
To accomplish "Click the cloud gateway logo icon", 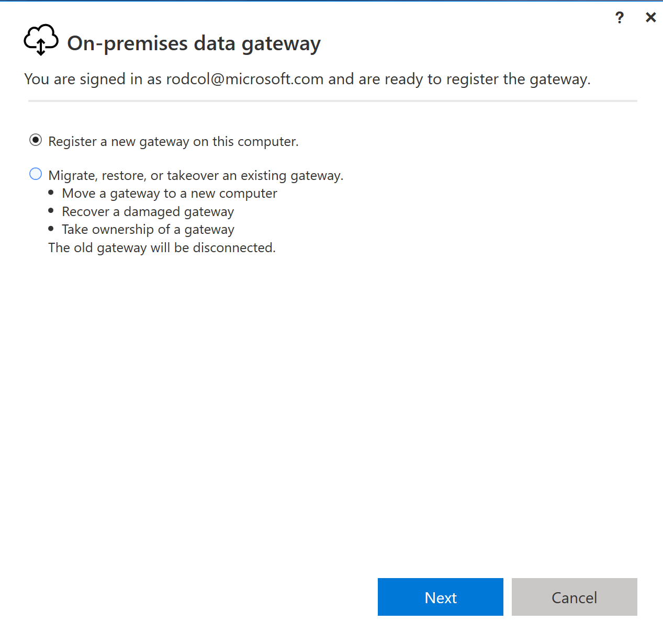I will point(41,40).
